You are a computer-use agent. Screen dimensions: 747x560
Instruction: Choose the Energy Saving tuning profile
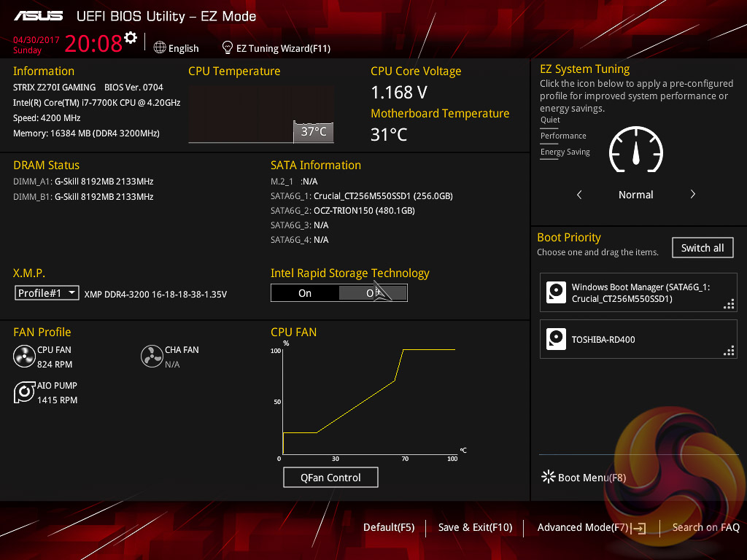click(x=565, y=152)
